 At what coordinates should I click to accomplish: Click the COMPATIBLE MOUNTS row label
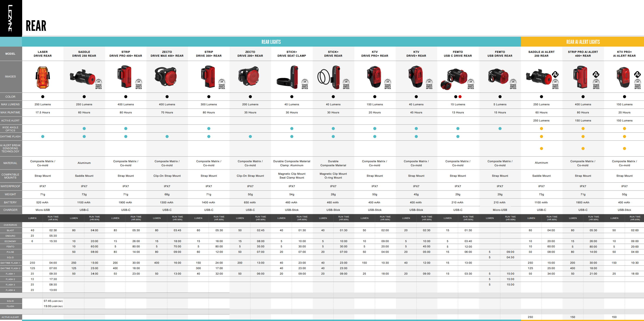point(10,176)
